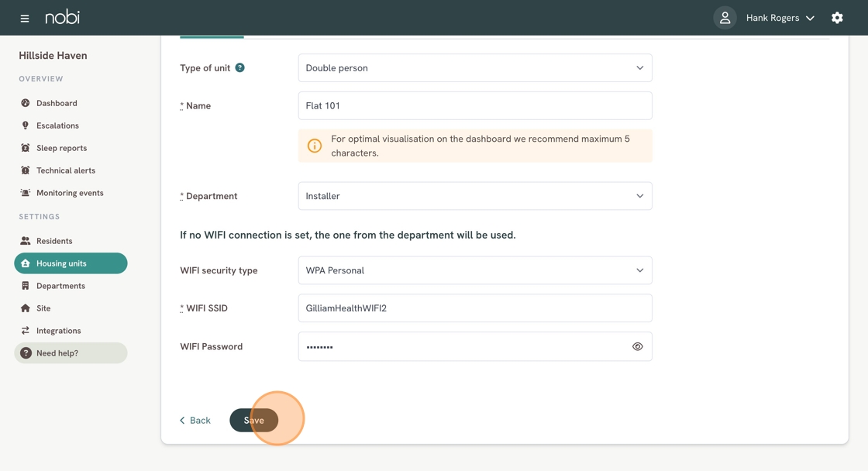Open WIFI security type dropdown
868x471 pixels.
pyautogui.click(x=474, y=270)
